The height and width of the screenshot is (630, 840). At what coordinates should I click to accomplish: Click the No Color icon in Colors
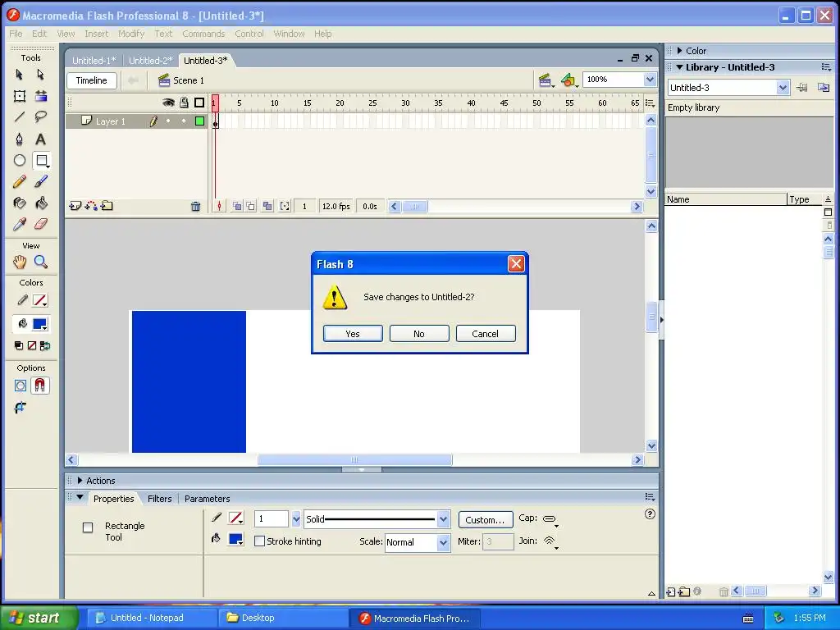tap(32, 345)
